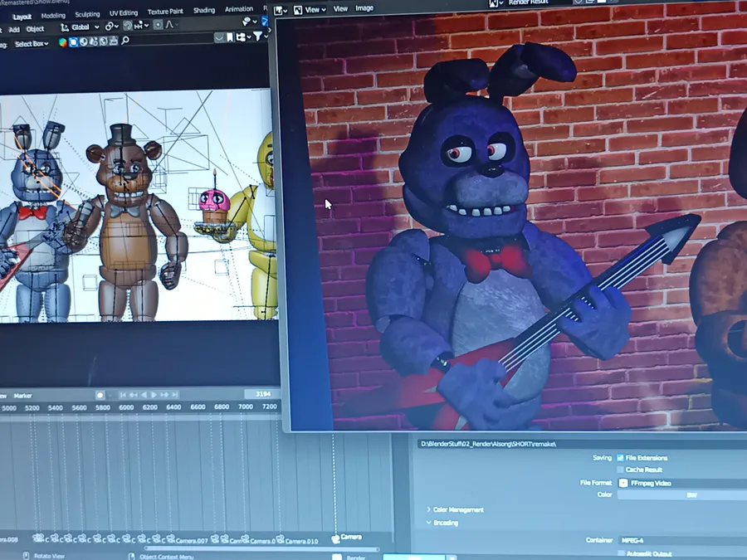Click the current frame field 3194
747x560 pixels.
pos(261,394)
